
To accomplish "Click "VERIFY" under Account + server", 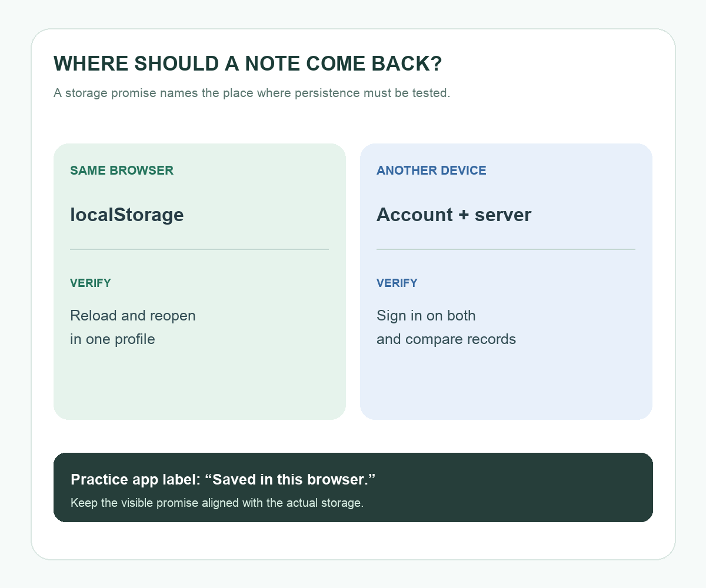I will pos(397,283).
